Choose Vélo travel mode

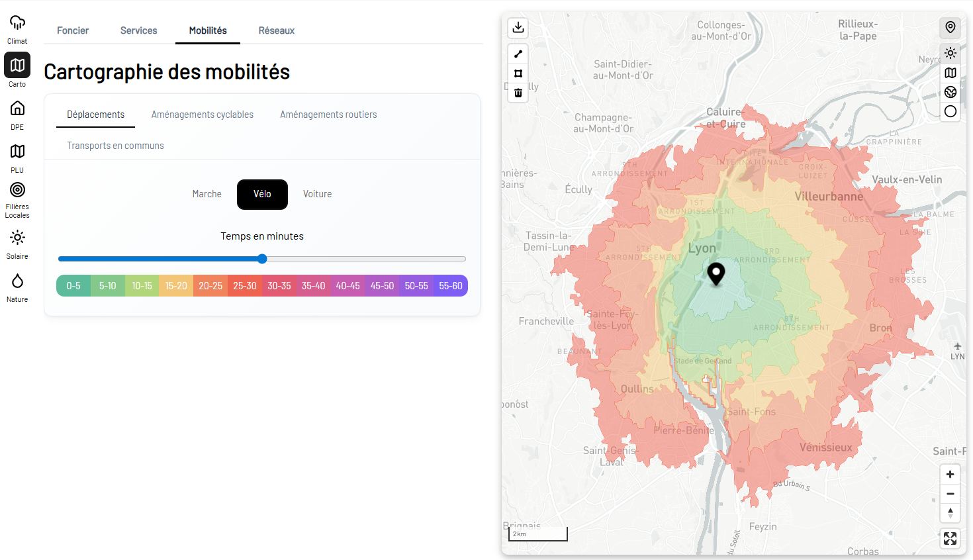point(262,194)
